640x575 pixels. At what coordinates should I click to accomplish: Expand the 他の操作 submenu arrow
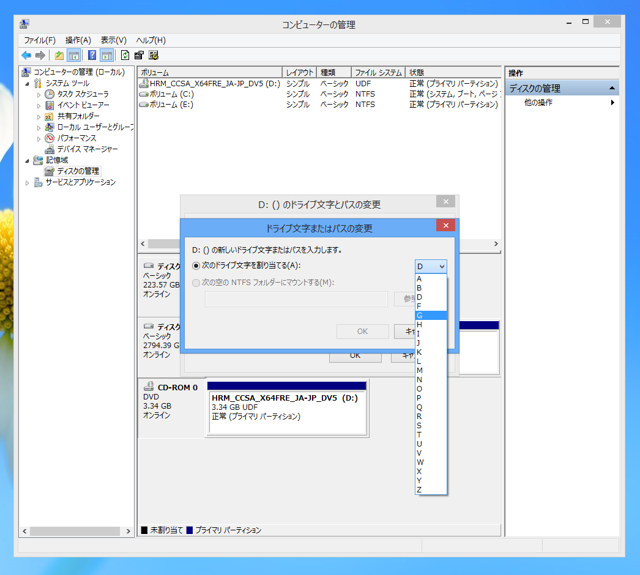coord(612,102)
